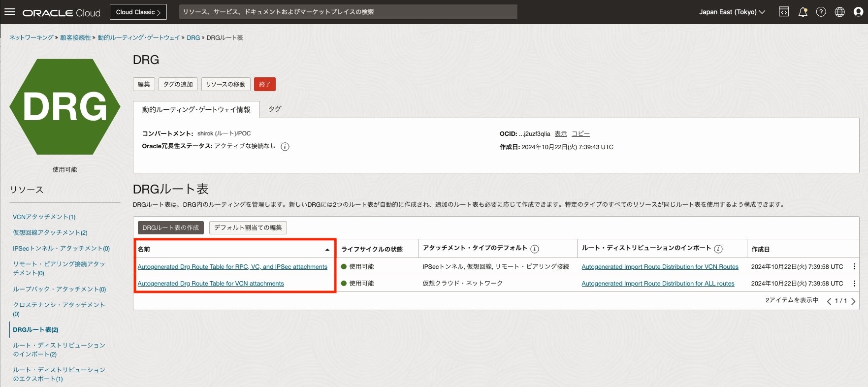Open DRG breadcrumb link
This screenshot has width=868, height=387.
(193, 37)
